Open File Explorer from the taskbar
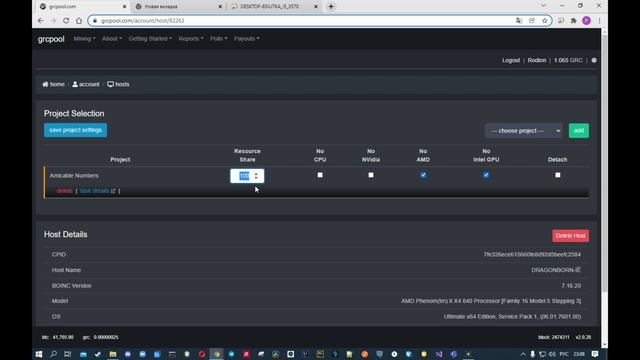640x360 pixels. point(113,354)
